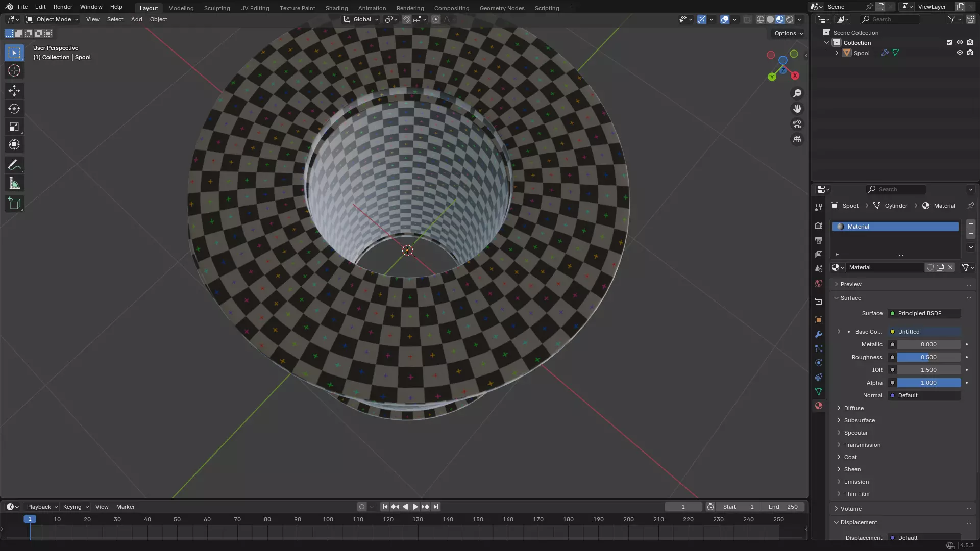Open Global transform orientation dropdown
The height and width of the screenshot is (551, 980).
[x=361, y=19]
